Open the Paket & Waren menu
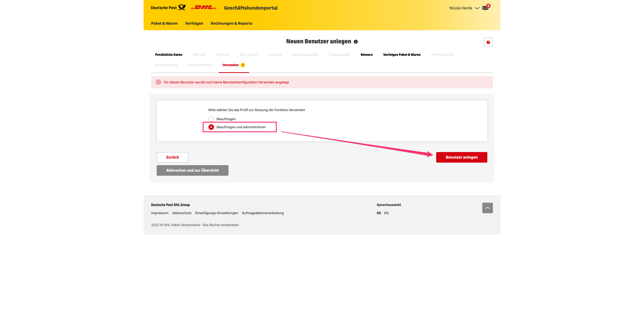Image resolution: width=644 pixels, height=328 pixels. 164,23
